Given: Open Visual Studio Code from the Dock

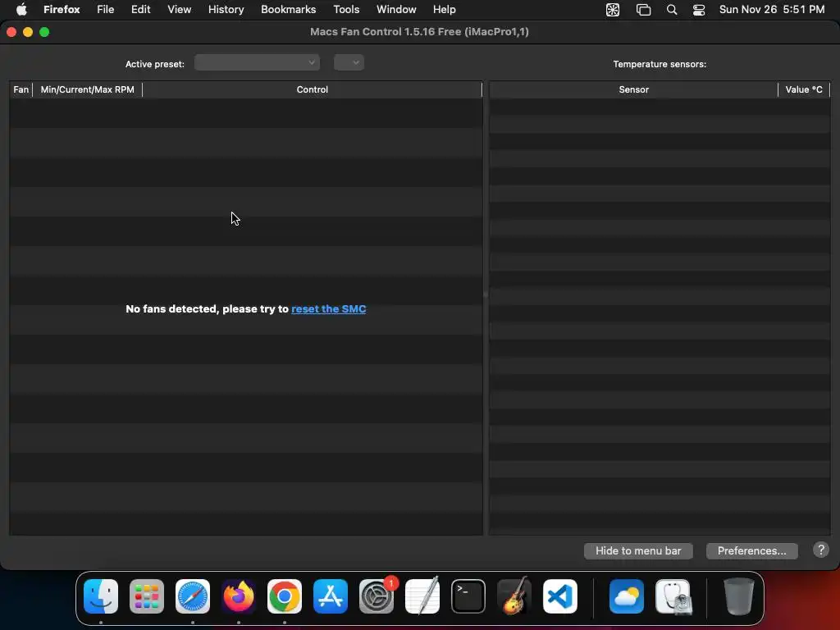Looking at the screenshot, I should [x=560, y=596].
